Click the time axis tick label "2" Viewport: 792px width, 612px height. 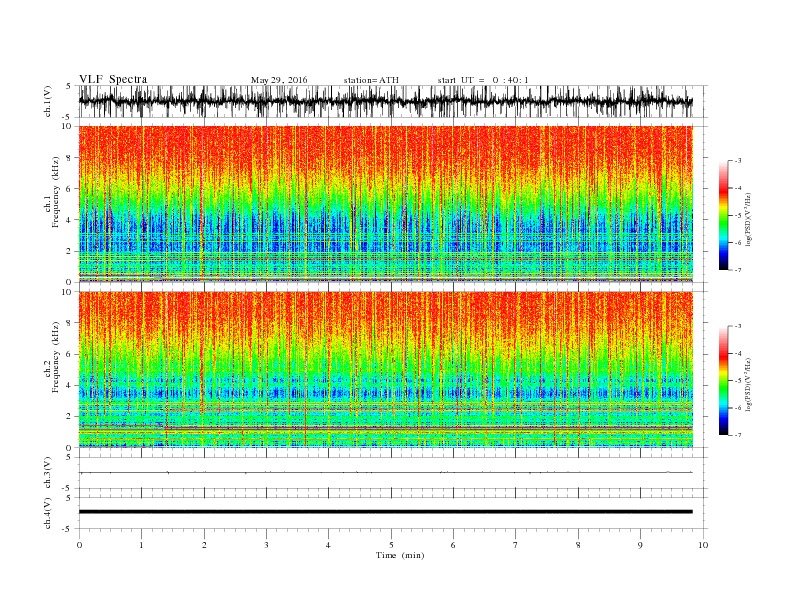click(204, 545)
